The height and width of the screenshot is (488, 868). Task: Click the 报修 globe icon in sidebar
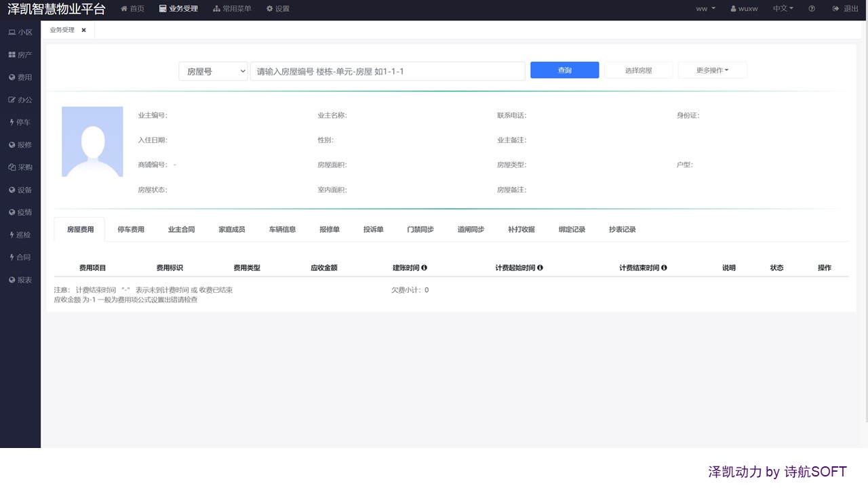(x=12, y=145)
